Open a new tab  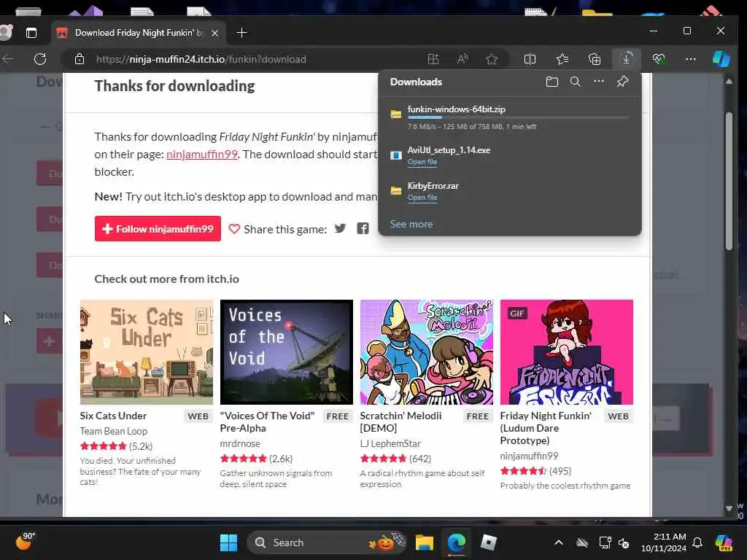(x=242, y=33)
